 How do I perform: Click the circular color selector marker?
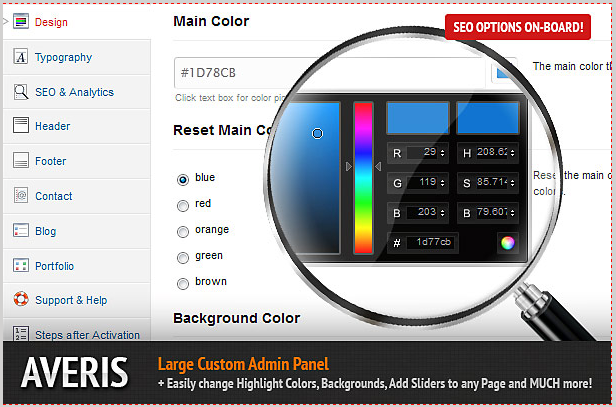[x=317, y=134]
